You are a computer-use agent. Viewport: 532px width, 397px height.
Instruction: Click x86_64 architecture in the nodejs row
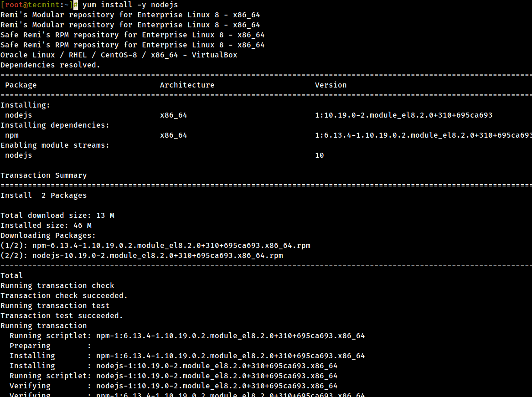[x=173, y=115]
